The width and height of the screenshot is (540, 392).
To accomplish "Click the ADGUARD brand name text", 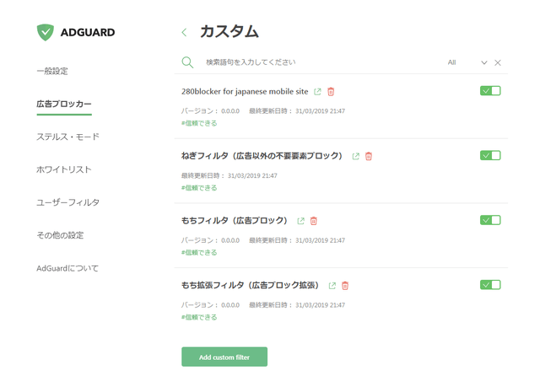I will [88, 32].
